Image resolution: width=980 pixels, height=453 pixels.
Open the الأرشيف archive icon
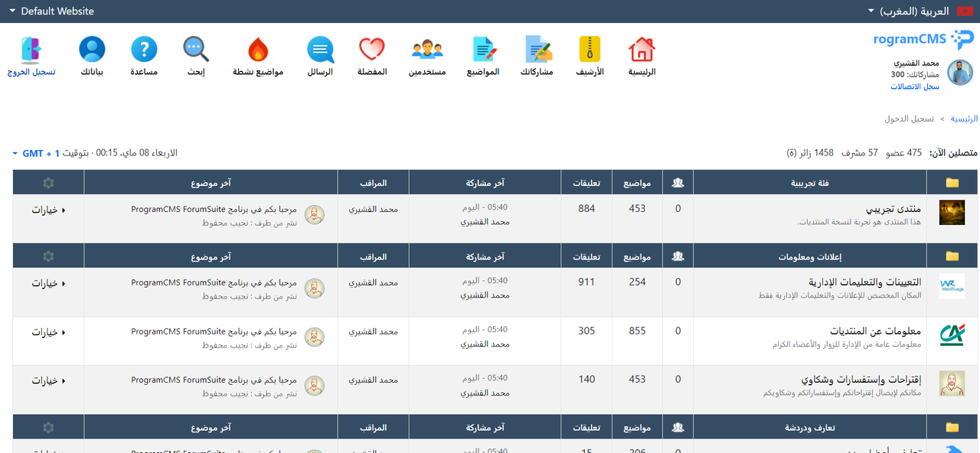(x=590, y=50)
